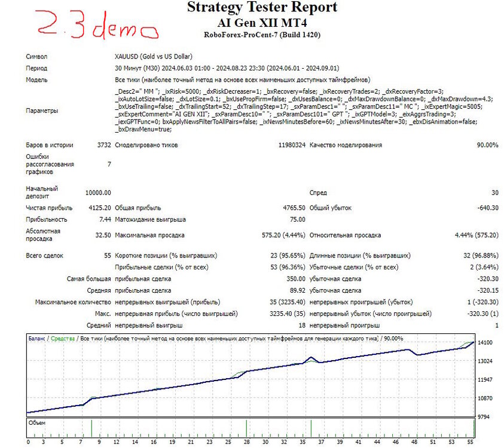Click 'RoboForex-ProCent-7 (Build 1420)' server line
The height and width of the screenshot is (448, 504).
coord(262,35)
